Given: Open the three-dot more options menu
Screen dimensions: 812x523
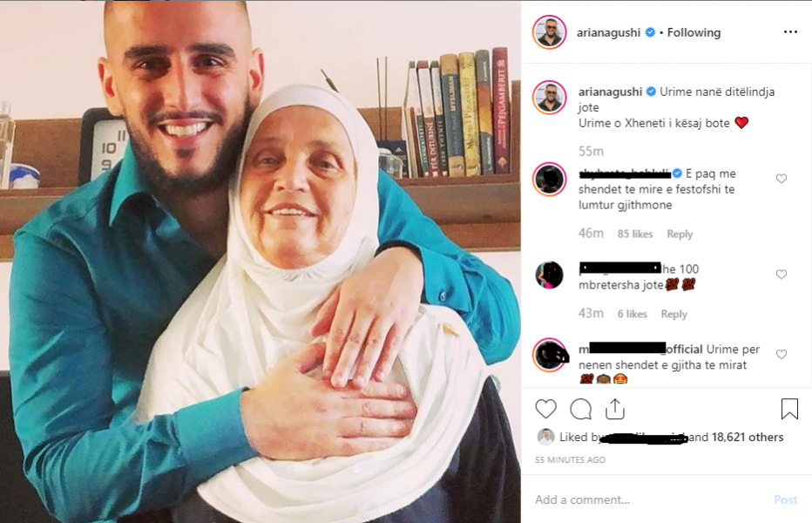Looking at the screenshot, I should coord(790,32).
